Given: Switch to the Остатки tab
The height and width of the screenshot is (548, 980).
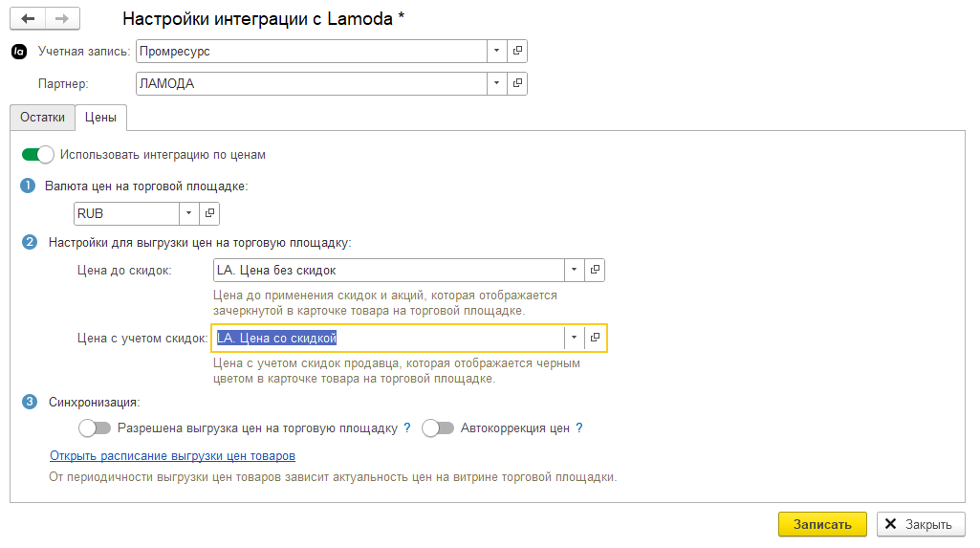Looking at the screenshot, I should point(42,117).
